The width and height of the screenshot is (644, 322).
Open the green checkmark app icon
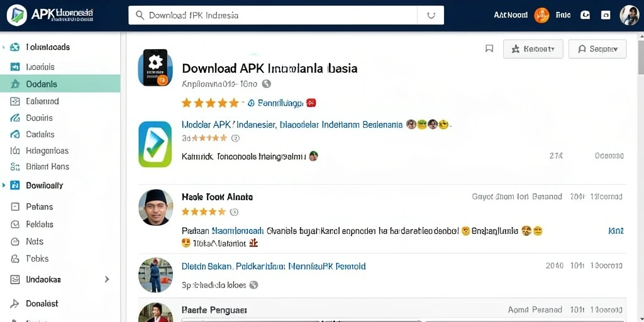[155, 144]
